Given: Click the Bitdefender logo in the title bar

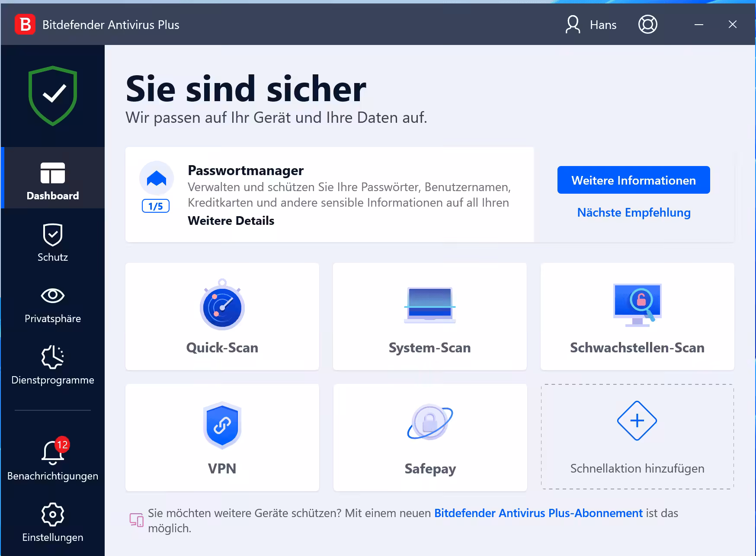Looking at the screenshot, I should click(x=26, y=24).
